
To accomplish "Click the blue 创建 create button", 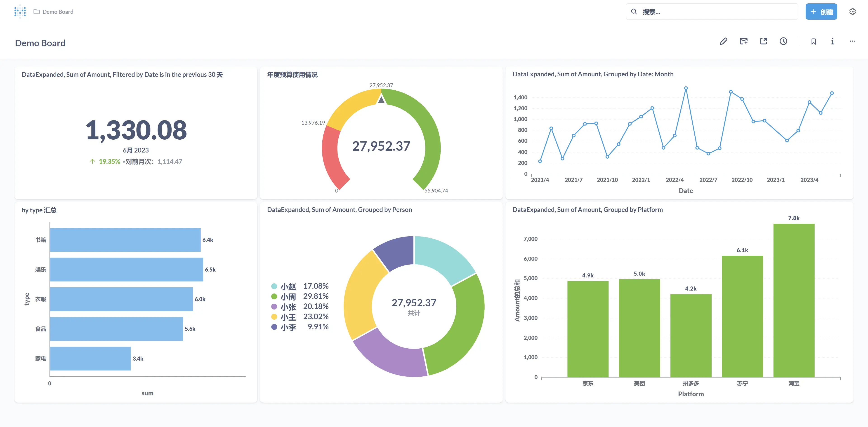I will click(x=821, y=12).
